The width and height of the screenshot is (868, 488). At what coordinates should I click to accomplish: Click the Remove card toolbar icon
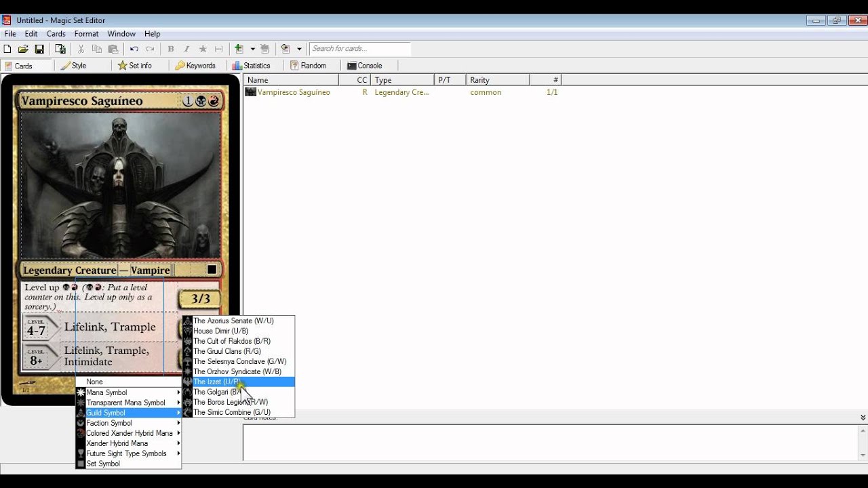tap(264, 49)
